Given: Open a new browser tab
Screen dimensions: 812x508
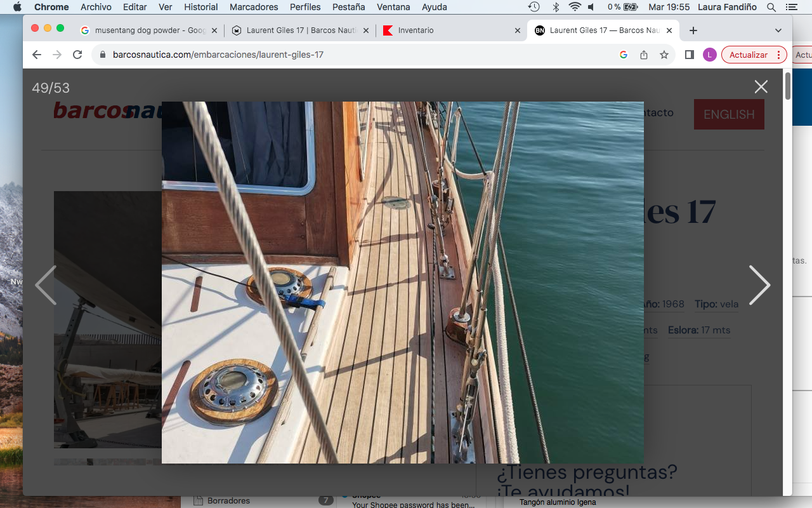Looking at the screenshot, I should click(x=693, y=30).
